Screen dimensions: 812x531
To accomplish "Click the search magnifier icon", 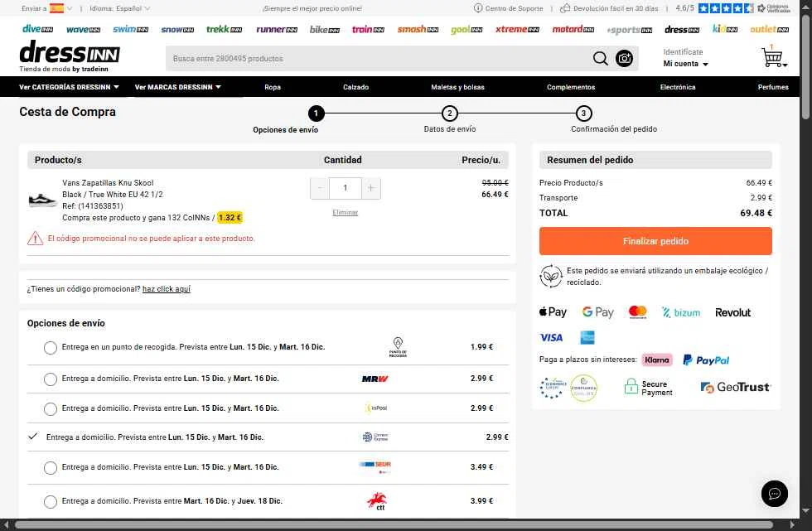I will click(x=600, y=59).
